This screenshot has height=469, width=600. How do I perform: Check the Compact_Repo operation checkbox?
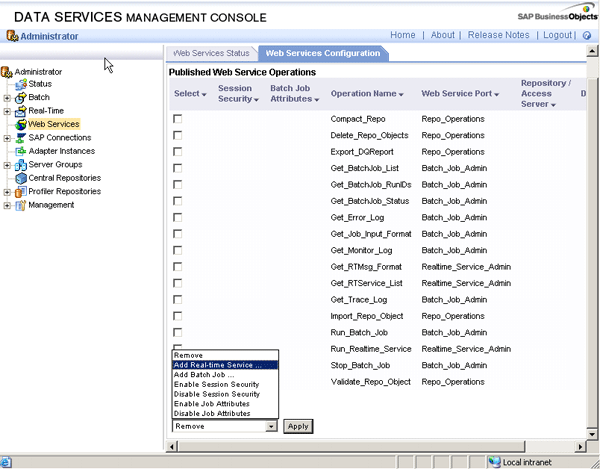(178, 119)
